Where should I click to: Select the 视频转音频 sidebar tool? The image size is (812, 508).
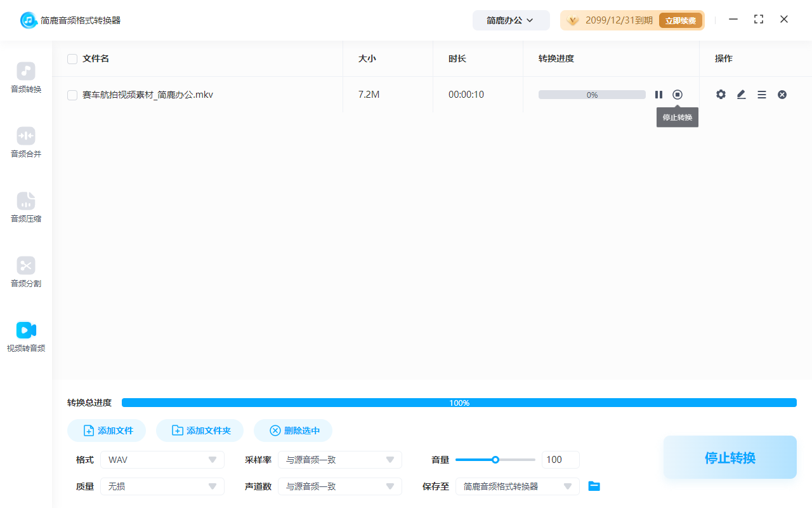[25, 337]
